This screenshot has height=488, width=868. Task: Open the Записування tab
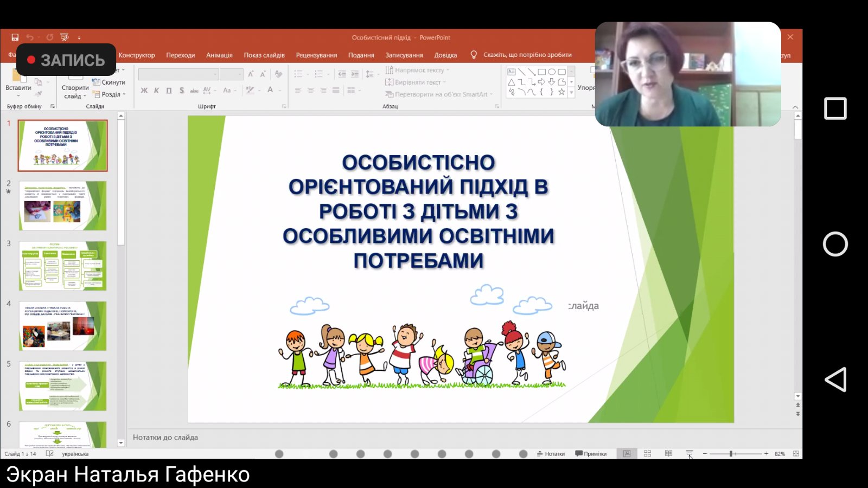click(x=404, y=55)
